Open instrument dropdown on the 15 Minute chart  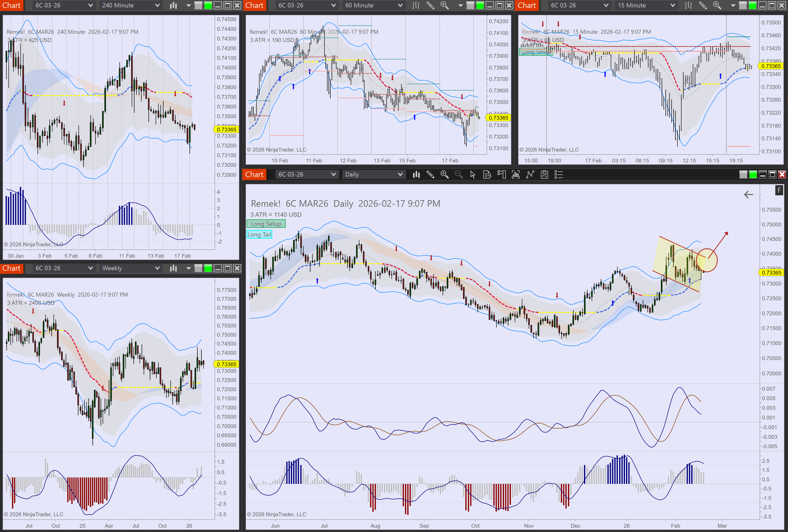coord(606,5)
